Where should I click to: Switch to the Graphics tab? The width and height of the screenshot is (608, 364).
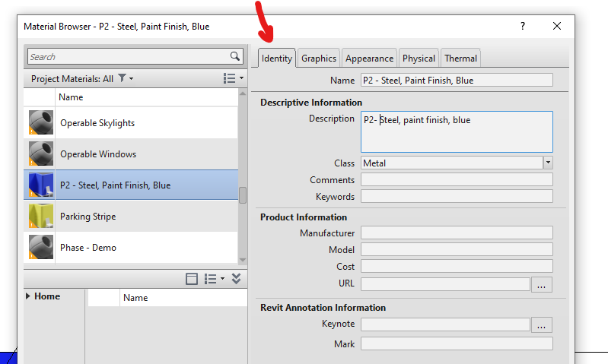click(318, 59)
